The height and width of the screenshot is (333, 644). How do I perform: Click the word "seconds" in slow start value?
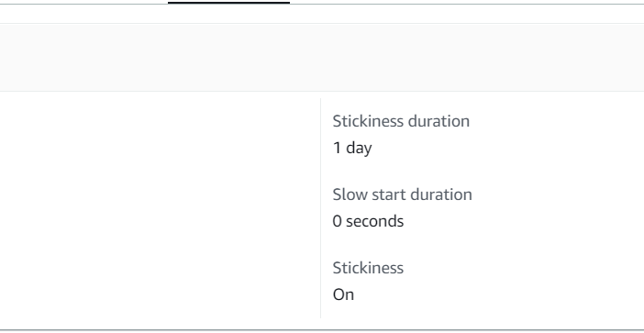(374, 221)
